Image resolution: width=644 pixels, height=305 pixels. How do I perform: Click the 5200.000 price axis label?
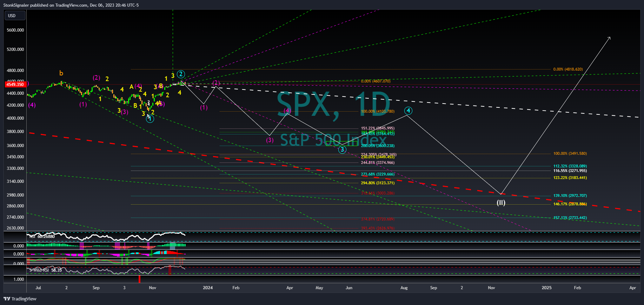tap(15, 49)
